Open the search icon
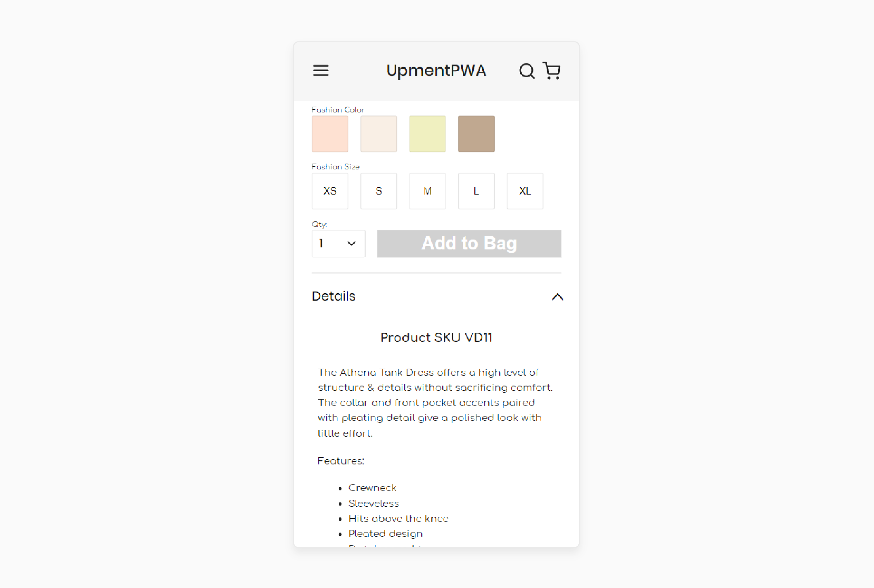The height and width of the screenshot is (588, 874). (x=525, y=71)
